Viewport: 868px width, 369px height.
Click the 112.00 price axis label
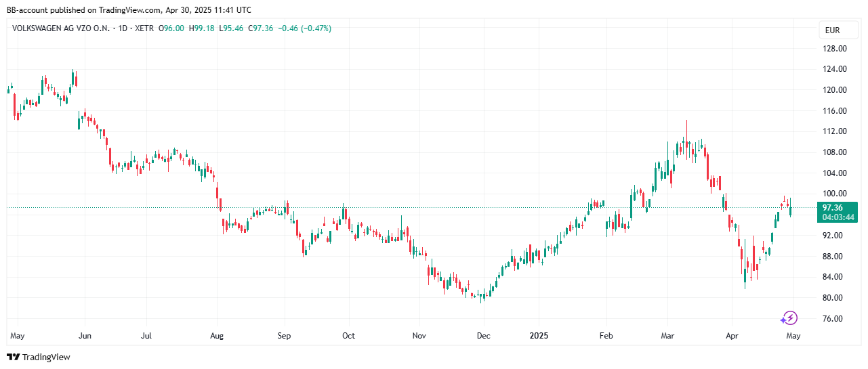tap(835, 131)
